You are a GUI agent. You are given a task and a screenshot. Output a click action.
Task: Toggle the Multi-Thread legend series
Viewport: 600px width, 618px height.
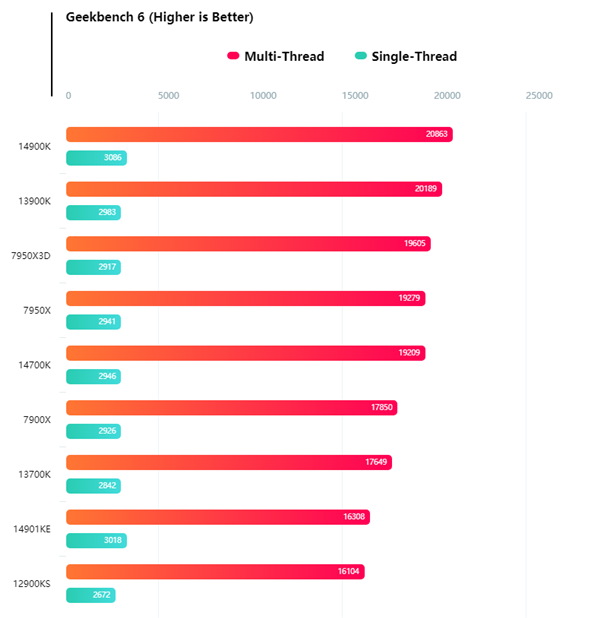[x=284, y=57]
